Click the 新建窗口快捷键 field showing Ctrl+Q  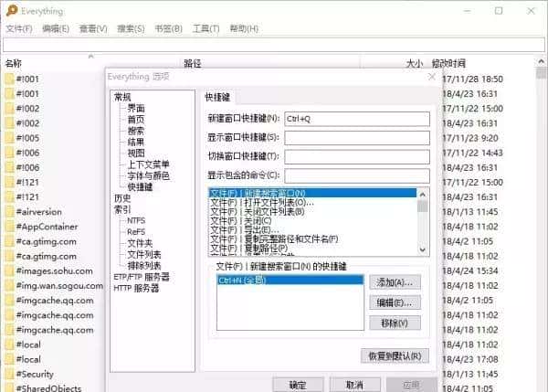click(x=357, y=119)
